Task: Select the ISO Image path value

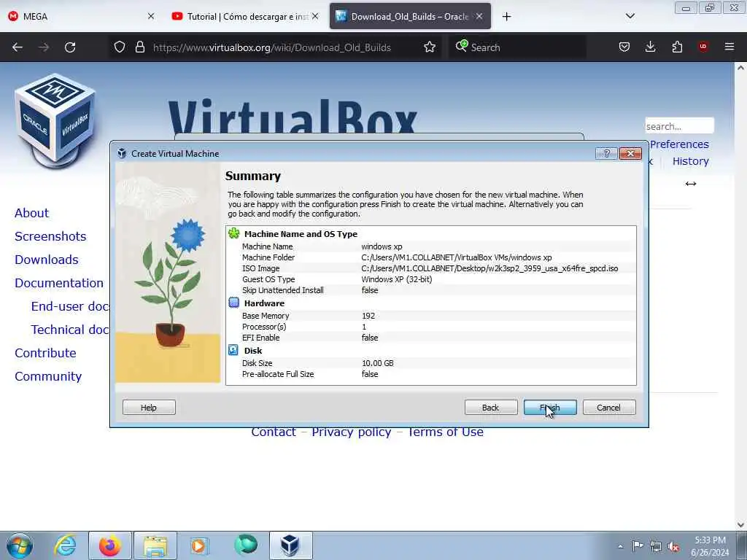Action: click(x=489, y=268)
